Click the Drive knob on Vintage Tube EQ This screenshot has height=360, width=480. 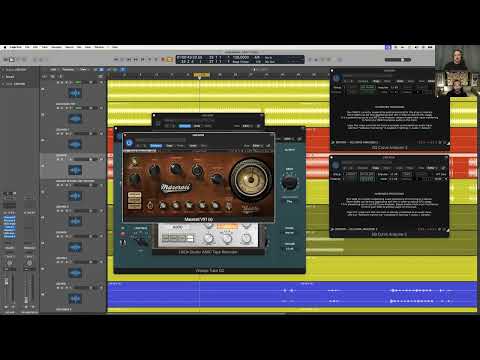pyautogui.click(x=289, y=182)
